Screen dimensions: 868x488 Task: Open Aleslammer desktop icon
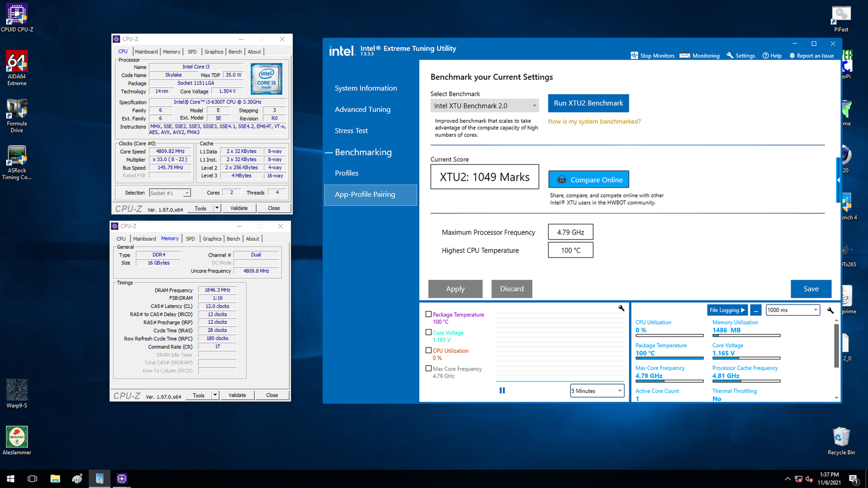click(17, 441)
